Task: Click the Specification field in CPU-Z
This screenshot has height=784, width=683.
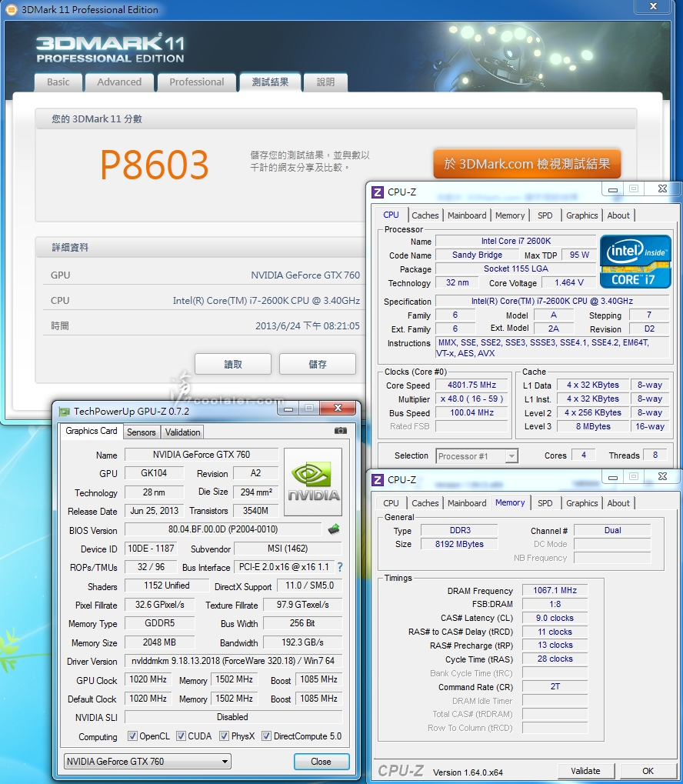Action: (552, 301)
